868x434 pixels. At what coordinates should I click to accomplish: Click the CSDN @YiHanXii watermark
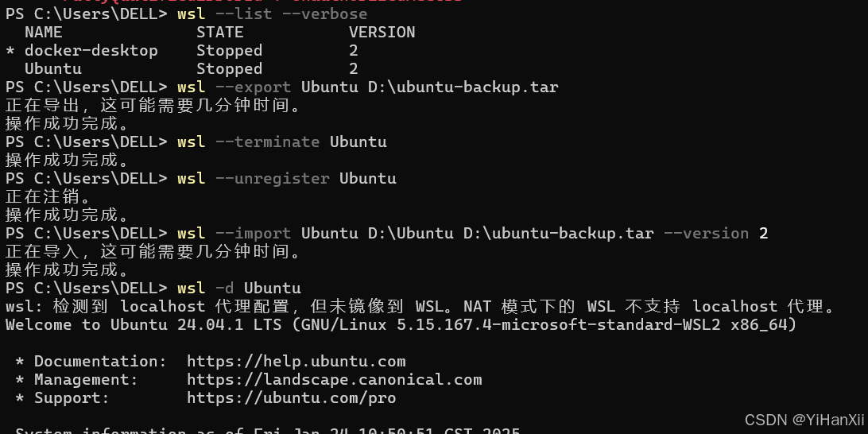pos(804,420)
